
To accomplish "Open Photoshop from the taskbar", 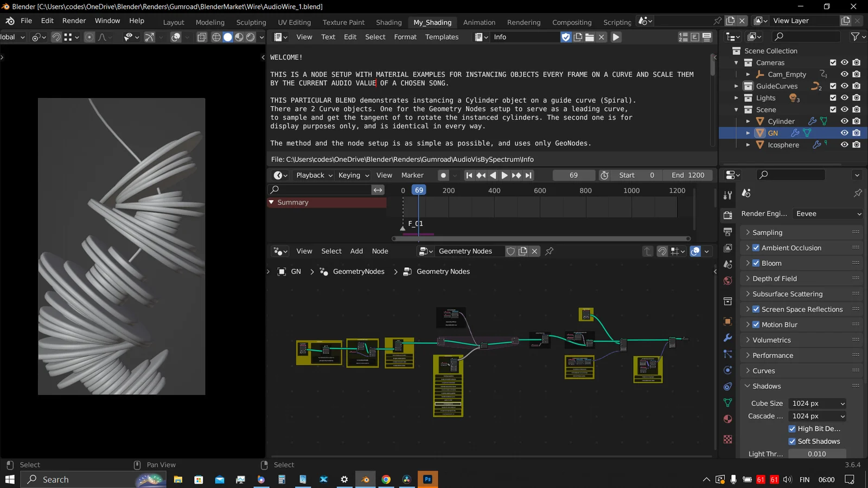I will [x=427, y=479].
